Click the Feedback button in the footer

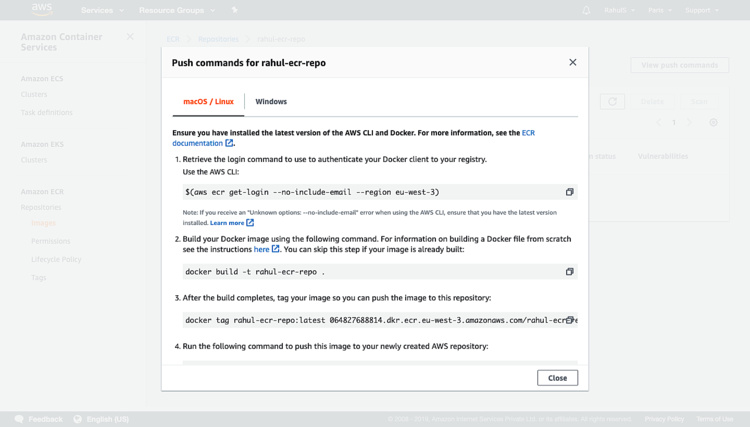click(x=38, y=419)
